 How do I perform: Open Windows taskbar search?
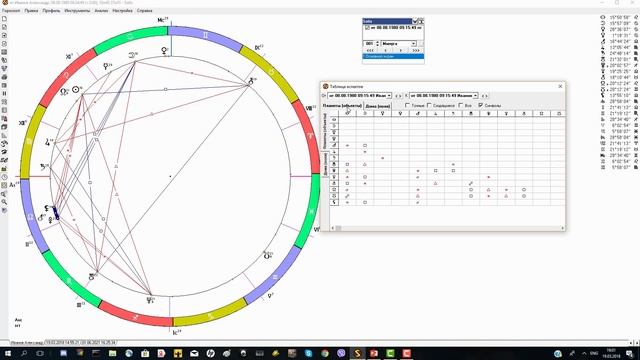click(x=24, y=353)
